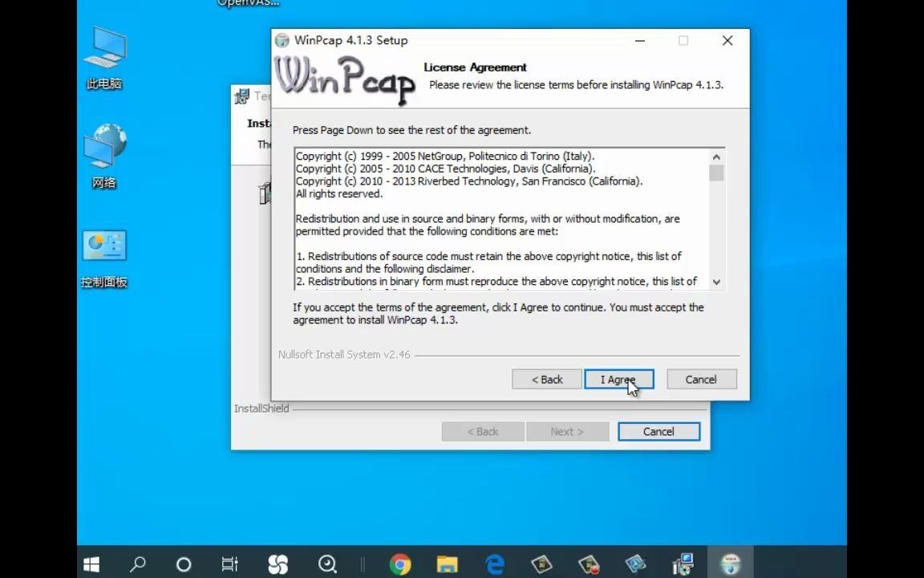
Task: Launch Microsoft Edge from the taskbar
Action: pos(494,564)
